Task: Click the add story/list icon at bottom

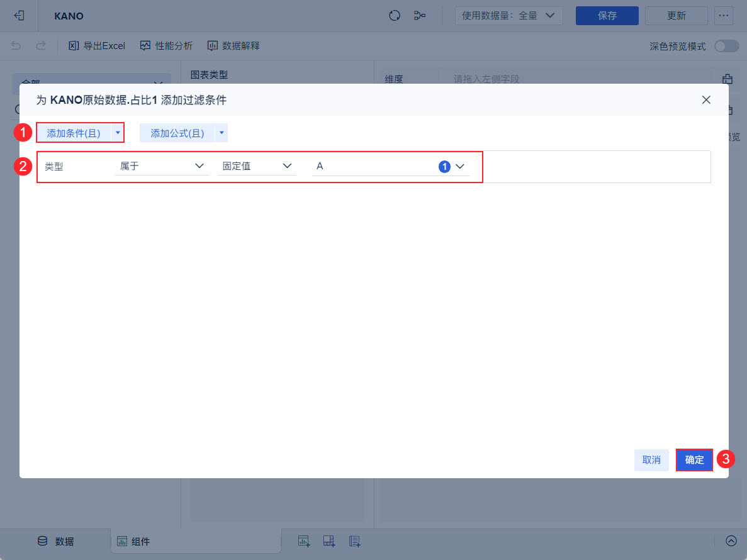Action: (354, 541)
